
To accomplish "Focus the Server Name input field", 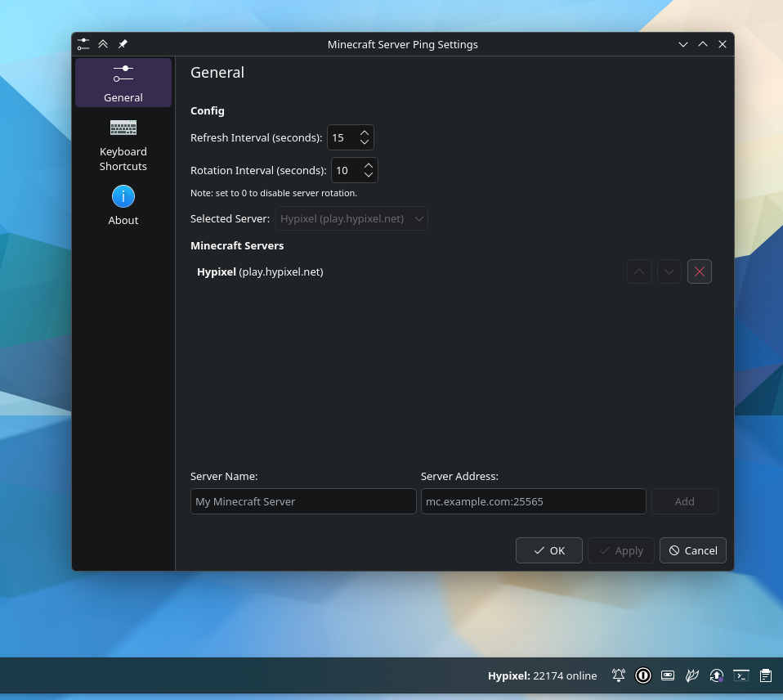I will [x=303, y=501].
